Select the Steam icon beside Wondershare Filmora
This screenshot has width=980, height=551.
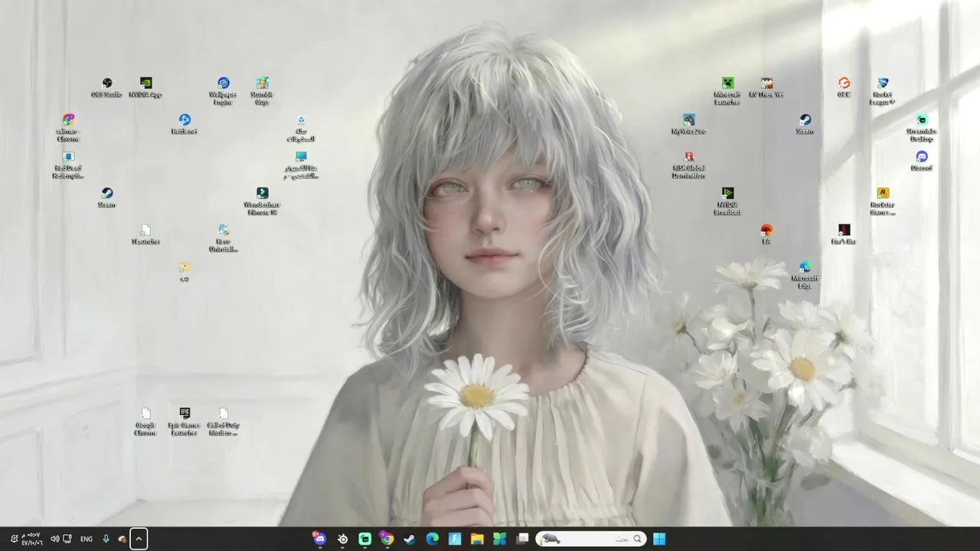point(107,197)
